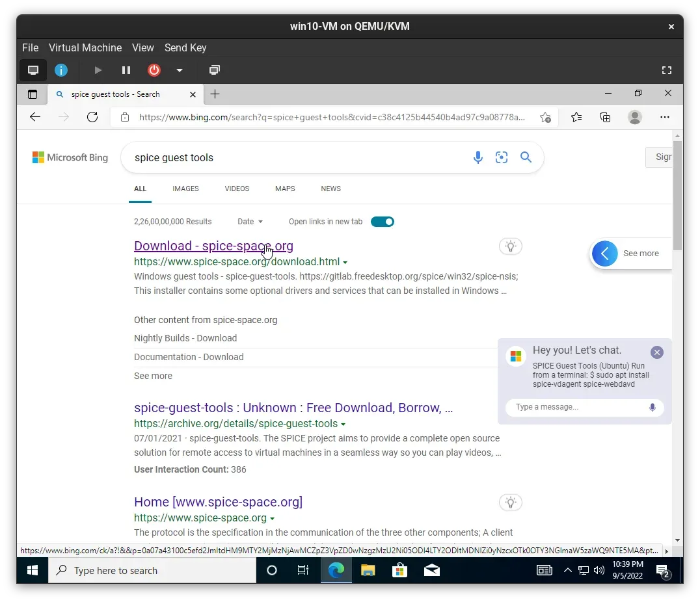Switch the VM viewer to fullscreen
The height and width of the screenshot is (602, 700).
[x=667, y=70]
